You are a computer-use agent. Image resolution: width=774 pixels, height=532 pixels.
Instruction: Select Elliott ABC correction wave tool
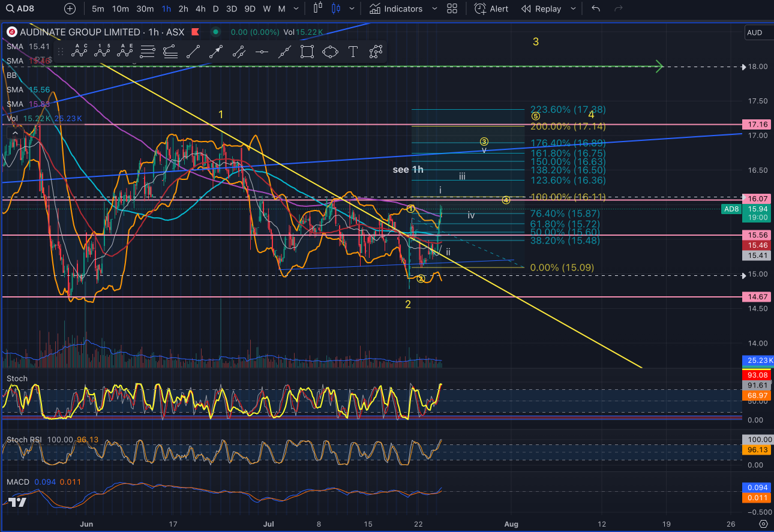79,52
